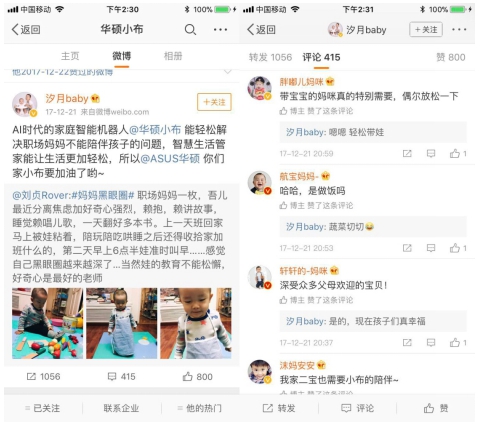Expand the liked-weibo dropdown chevron
The height and width of the screenshot is (428, 481).
click(228, 72)
